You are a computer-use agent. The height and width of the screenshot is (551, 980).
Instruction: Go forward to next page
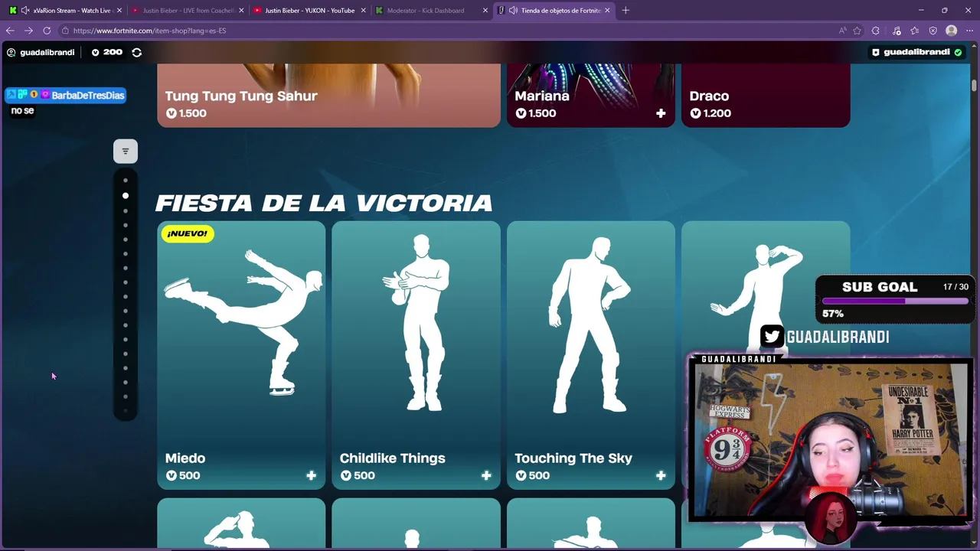[x=28, y=31]
